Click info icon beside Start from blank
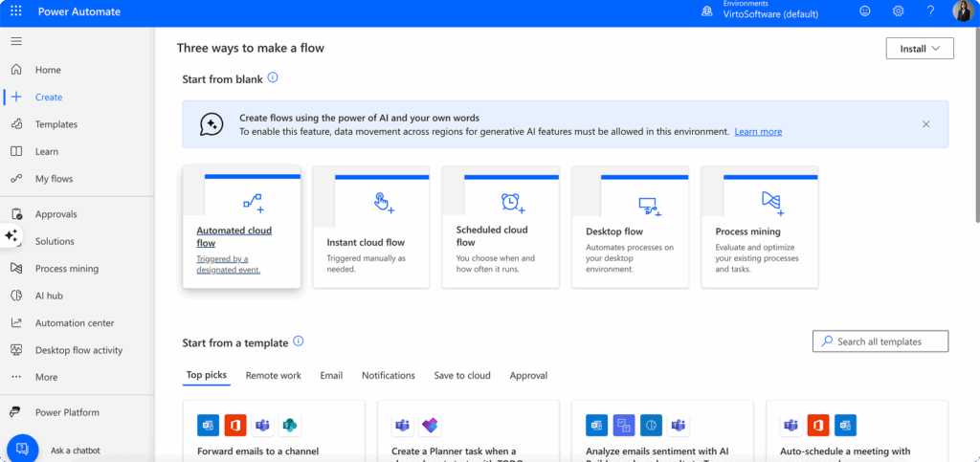The width and height of the screenshot is (980, 462). point(273,77)
